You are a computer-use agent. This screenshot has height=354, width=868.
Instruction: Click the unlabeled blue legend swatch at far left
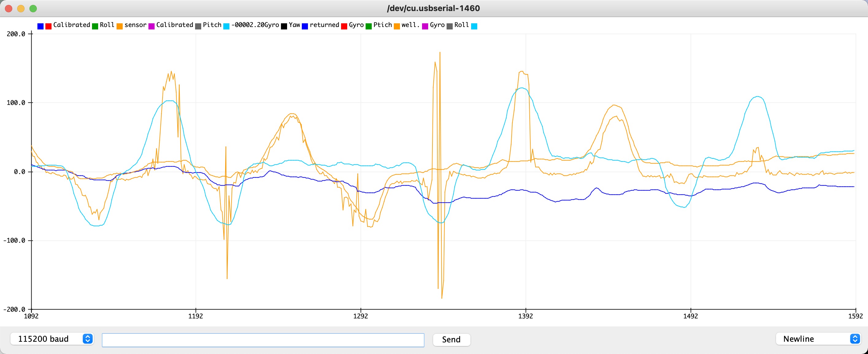click(40, 26)
